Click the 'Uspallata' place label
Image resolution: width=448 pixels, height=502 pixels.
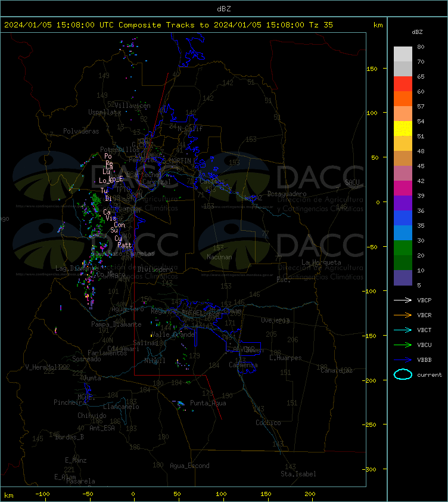point(105,112)
